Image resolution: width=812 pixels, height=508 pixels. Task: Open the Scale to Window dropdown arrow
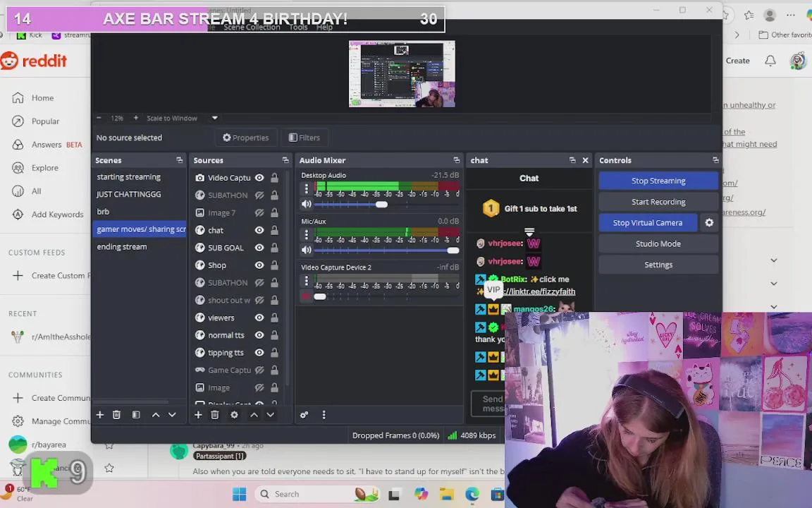pos(214,119)
